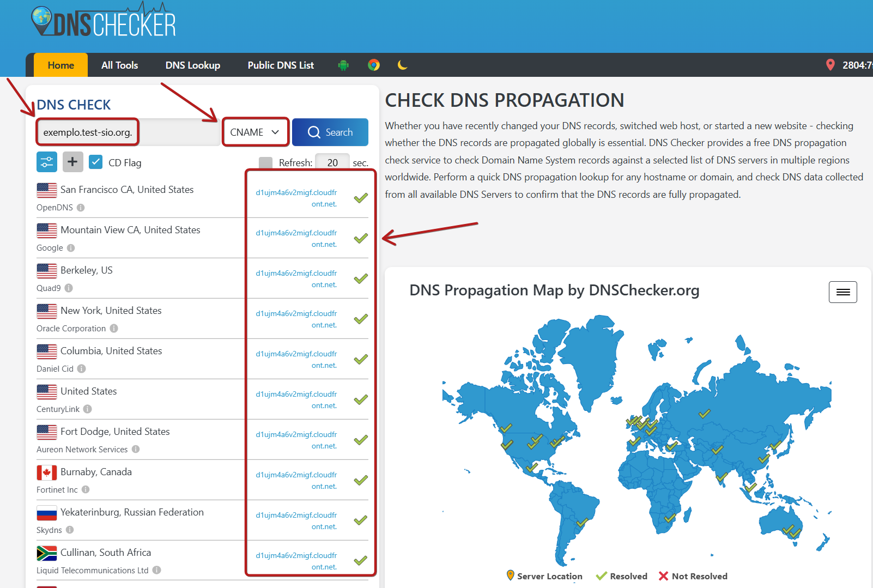Screen dimensions: 873x588
Task: Open CNAME result for Berkeley Quad9
Action: tap(296, 279)
